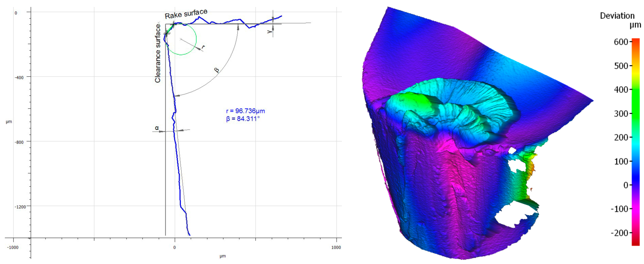Click the -400 tick on vertical axis
The image size is (644, 264).
pyautogui.click(x=19, y=78)
